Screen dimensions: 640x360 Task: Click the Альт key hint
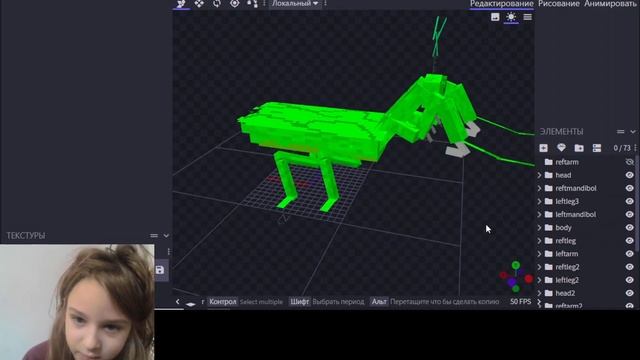pos(379,302)
